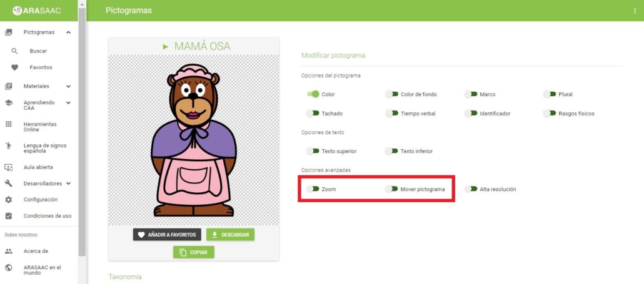Image resolution: width=644 pixels, height=284 pixels.
Task: Enable the Marco toggle
Action: 471,94
